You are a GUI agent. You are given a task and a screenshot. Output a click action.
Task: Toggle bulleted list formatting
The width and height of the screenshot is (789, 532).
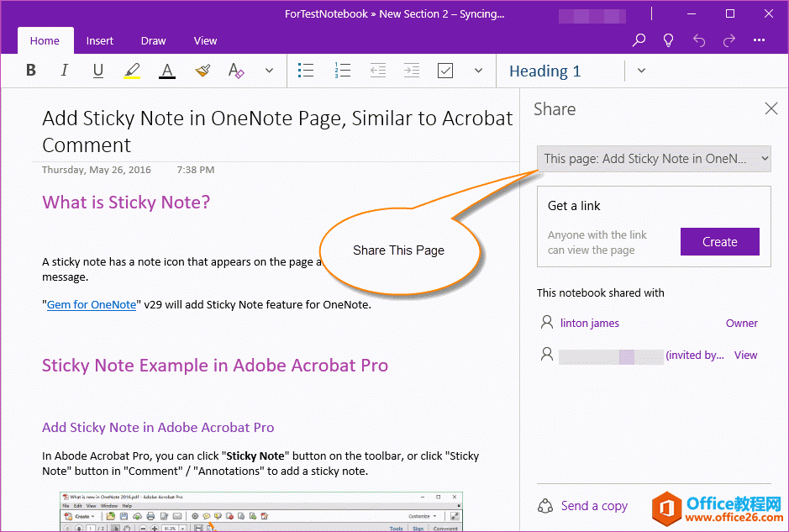tap(306, 70)
